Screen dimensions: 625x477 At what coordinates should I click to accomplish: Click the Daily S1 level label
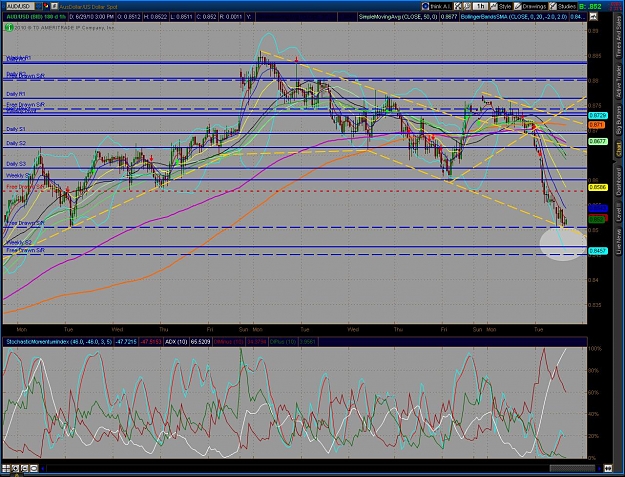click(16, 129)
